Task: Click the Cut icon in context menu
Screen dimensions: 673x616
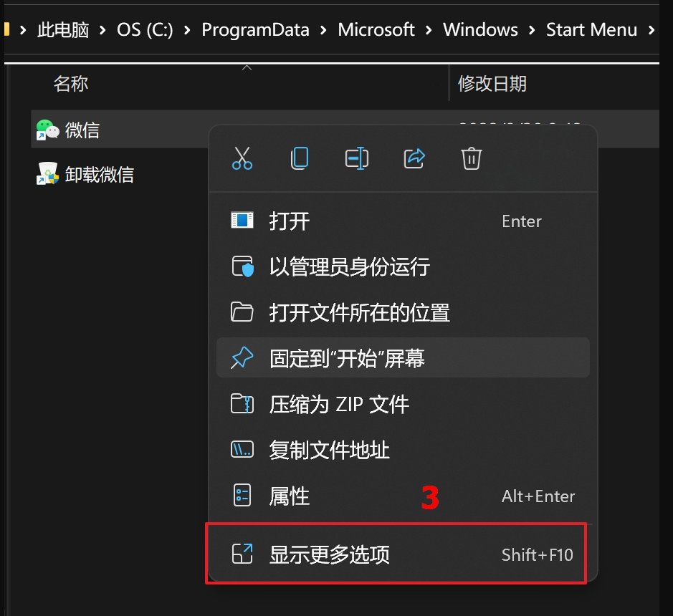Action: coord(242,158)
